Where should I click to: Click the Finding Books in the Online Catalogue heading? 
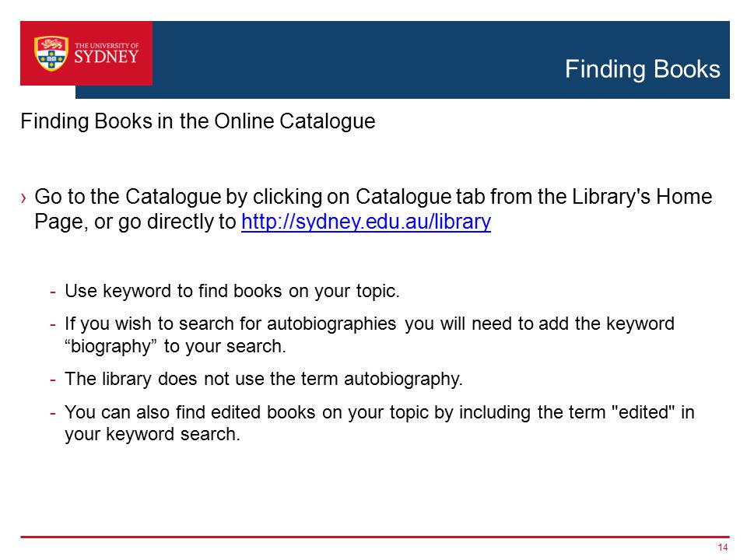198,121
